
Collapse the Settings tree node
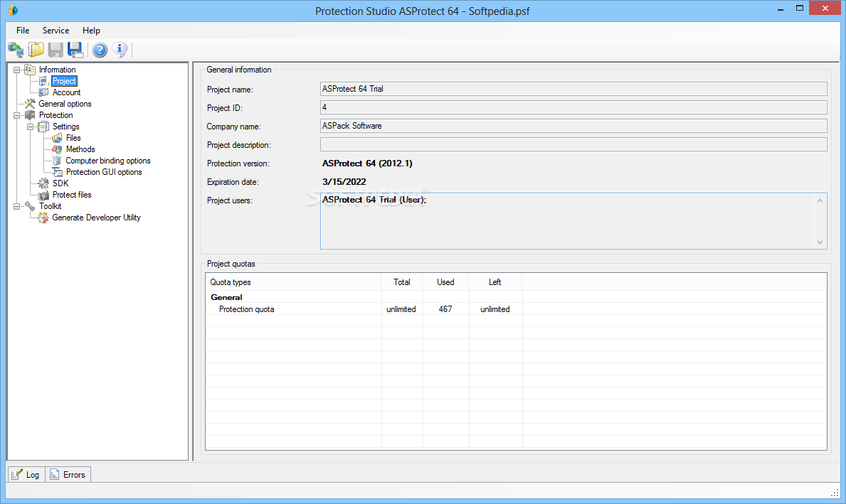pos(30,127)
